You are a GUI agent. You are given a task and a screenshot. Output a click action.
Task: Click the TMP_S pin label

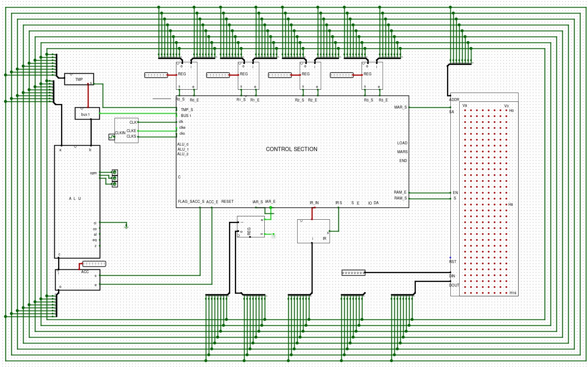187,110
